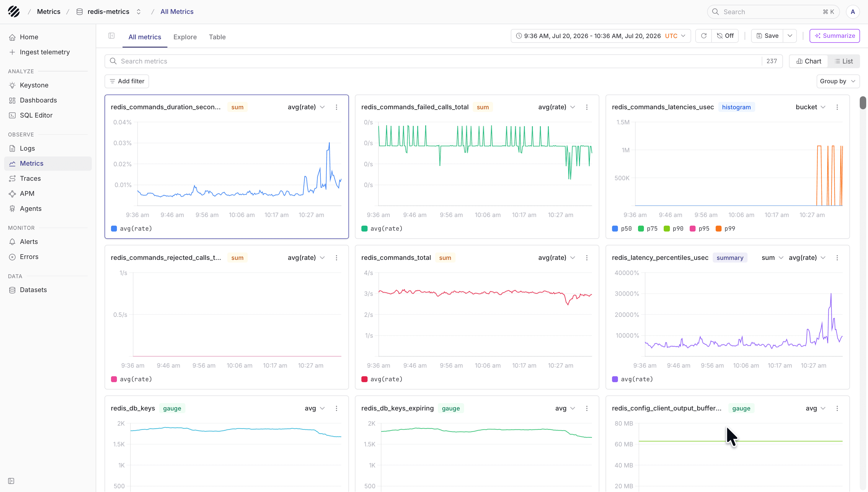The width and height of the screenshot is (868, 492).
Task: Toggle avg(rate) legend in redis_commands_total chart
Action: coord(382,379)
